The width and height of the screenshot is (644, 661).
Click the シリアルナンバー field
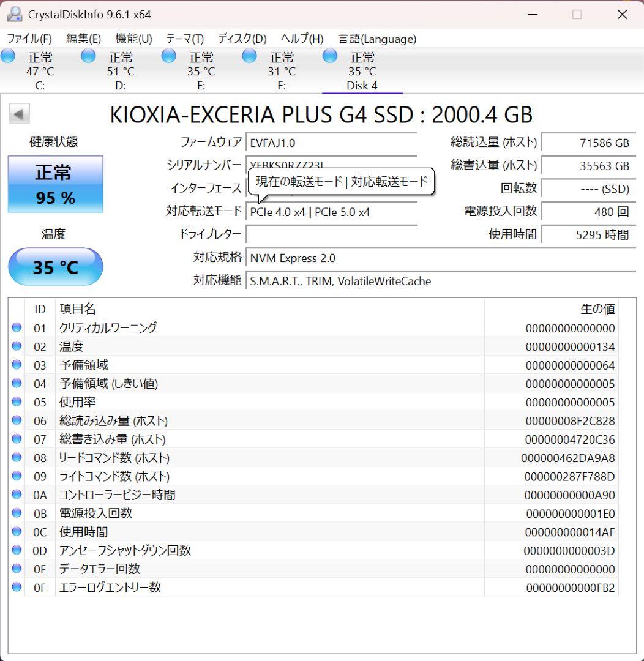pyautogui.click(x=331, y=165)
